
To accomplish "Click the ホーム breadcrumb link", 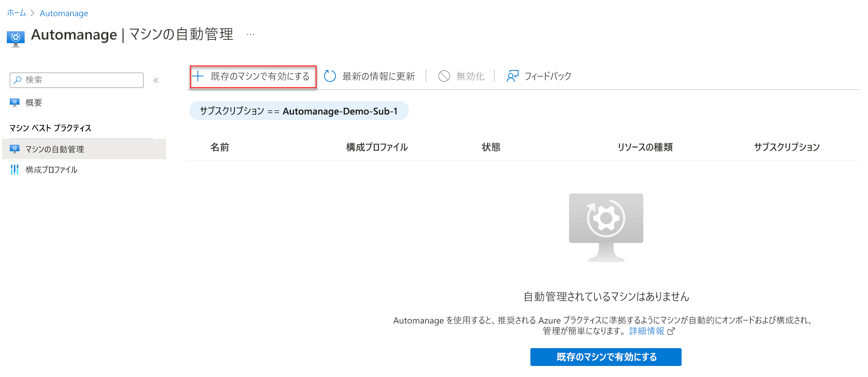I will (16, 13).
